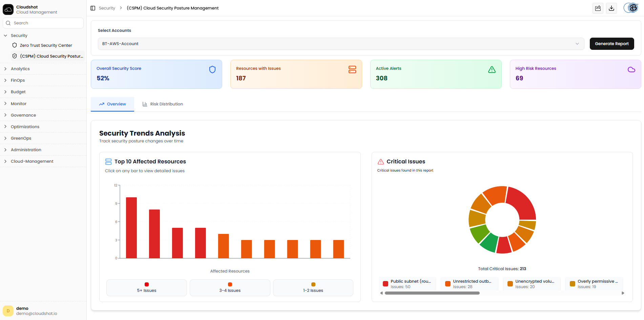Open the BT-AWS-Account dropdown

tap(341, 44)
